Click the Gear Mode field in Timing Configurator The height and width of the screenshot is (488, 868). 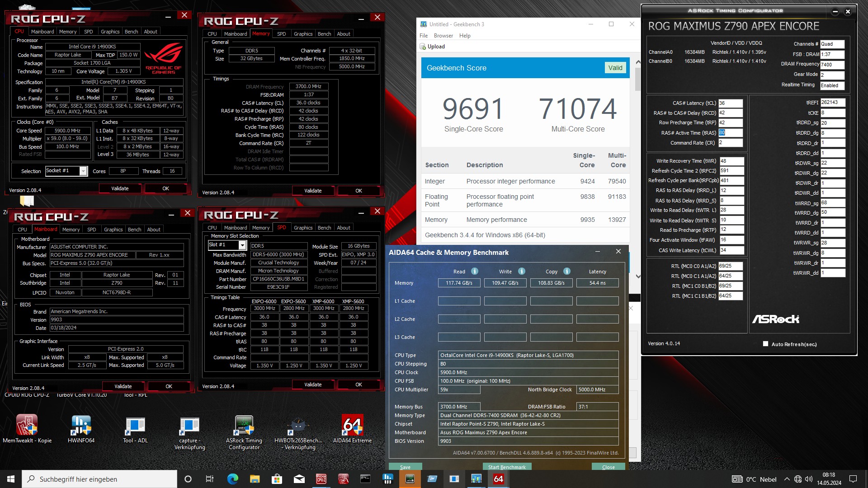[832, 75]
